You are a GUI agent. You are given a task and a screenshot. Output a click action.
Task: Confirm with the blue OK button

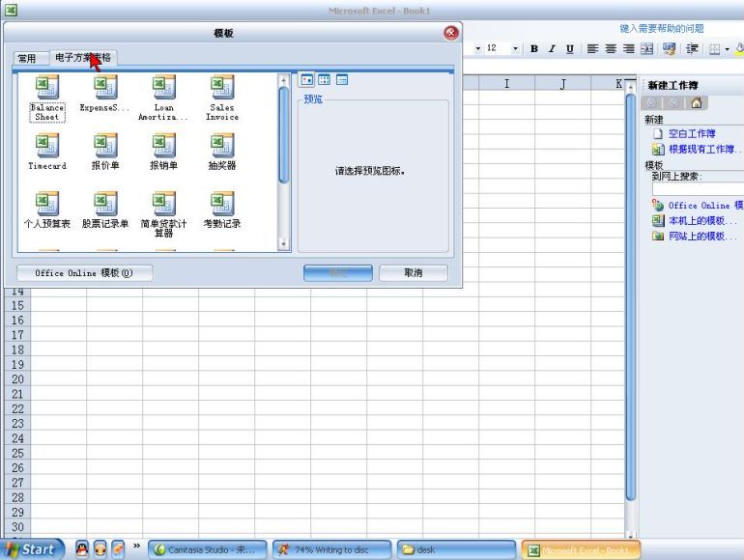(338, 273)
